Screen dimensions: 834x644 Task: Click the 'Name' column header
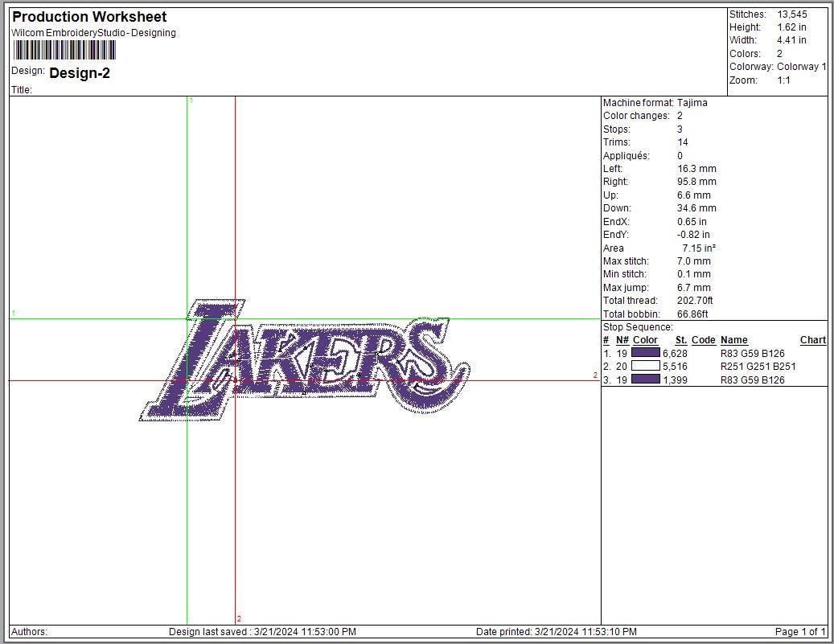734,340
